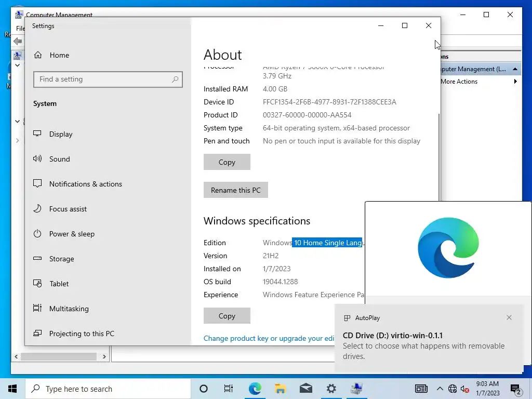Click the Tablet icon in sidebar
Image resolution: width=532 pixels, height=399 pixels.
[37, 283]
